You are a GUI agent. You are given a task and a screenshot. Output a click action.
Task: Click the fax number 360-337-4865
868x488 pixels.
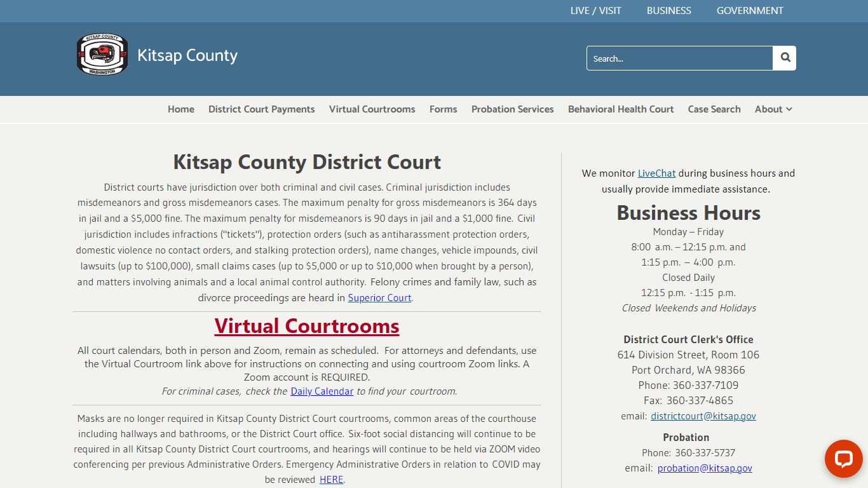(700, 400)
